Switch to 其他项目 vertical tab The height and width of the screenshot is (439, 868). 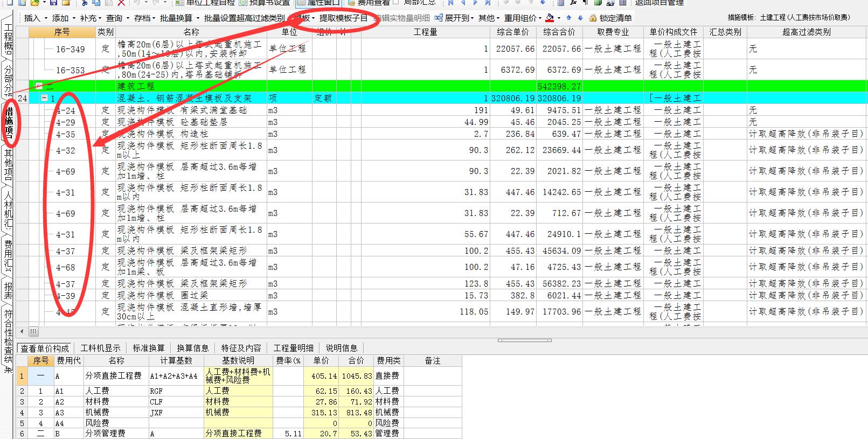point(8,165)
